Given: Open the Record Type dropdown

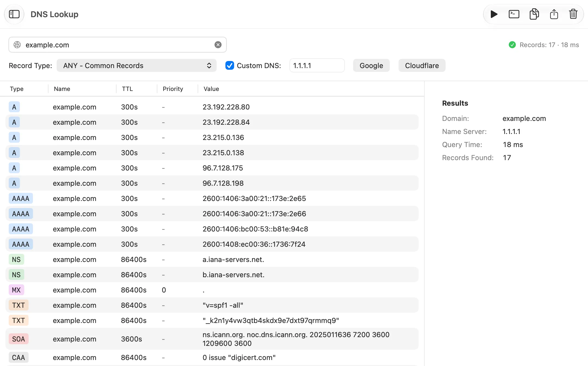Looking at the screenshot, I should 137,66.
